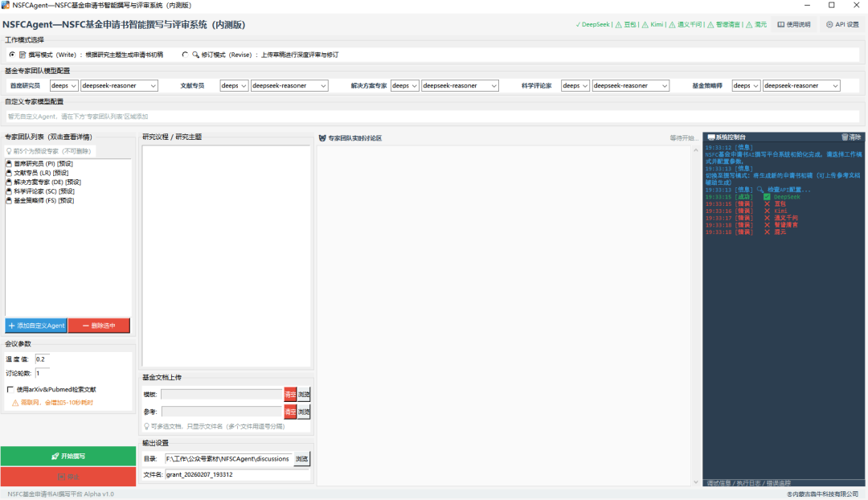868x500 pixels.
Task: Click 清除 to clear the console
Action: (851, 137)
